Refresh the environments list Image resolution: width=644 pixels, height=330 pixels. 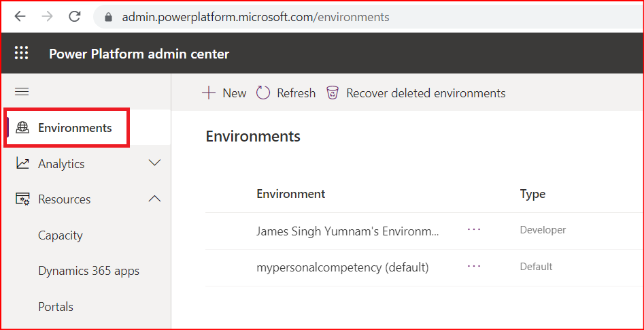(x=286, y=93)
